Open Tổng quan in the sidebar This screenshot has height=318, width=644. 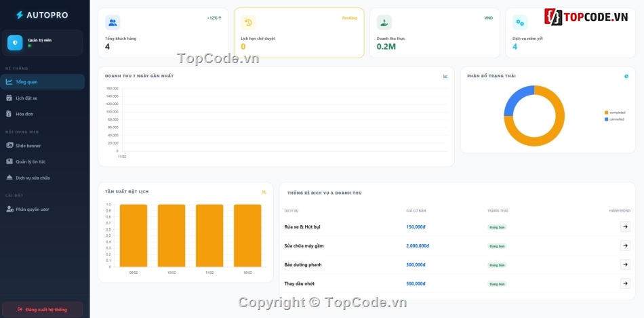[42, 82]
